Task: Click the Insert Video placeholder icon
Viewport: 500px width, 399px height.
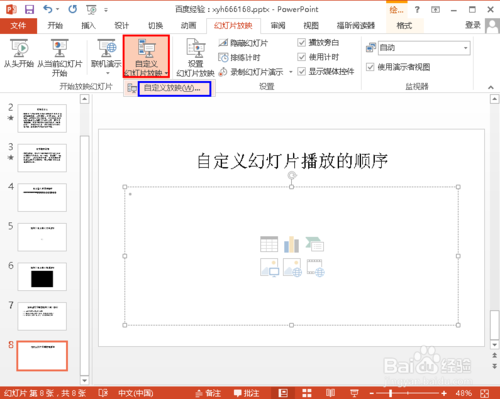Action: (x=315, y=268)
